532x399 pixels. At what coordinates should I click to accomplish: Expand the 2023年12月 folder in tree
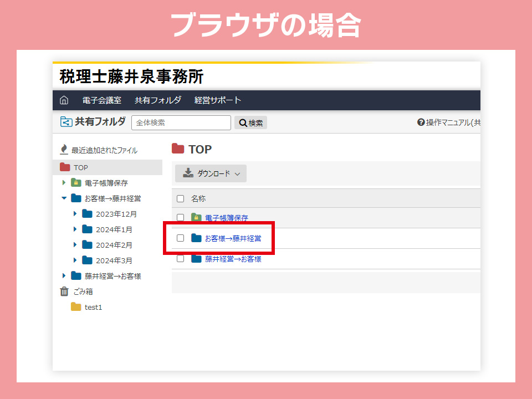pyautogui.click(x=75, y=214)
